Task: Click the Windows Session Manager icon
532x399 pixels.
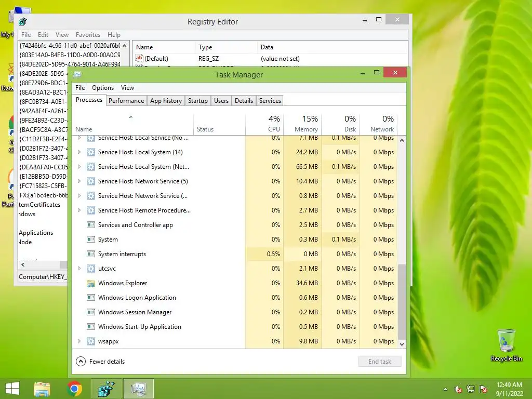Action: click(x=90, y=312)
